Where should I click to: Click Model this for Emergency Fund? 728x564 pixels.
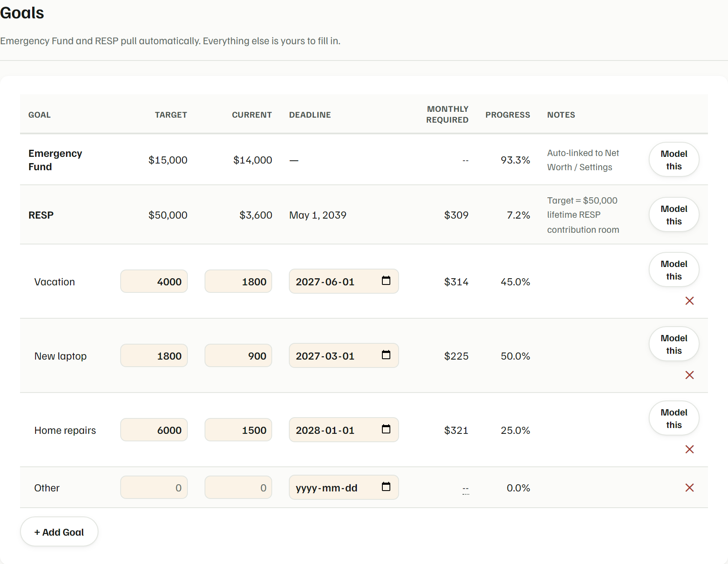tap(674, 160)
